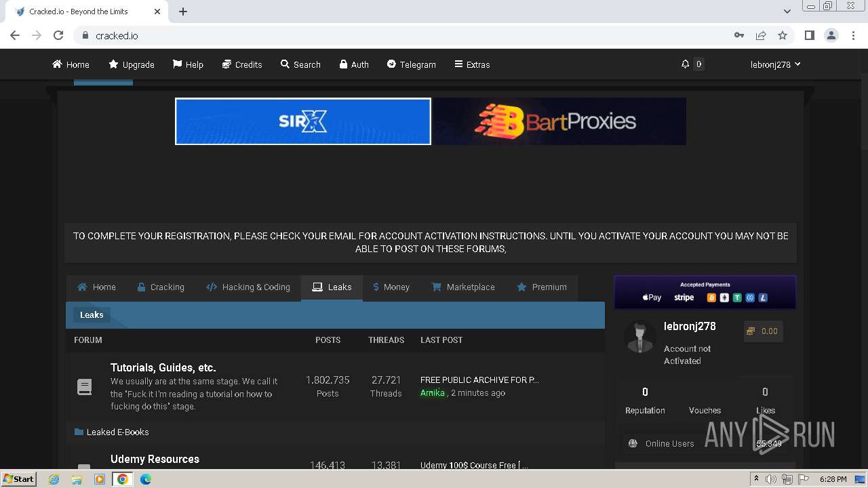
Task: Click the Leaks category header label
Action: (x=92, y=315)
